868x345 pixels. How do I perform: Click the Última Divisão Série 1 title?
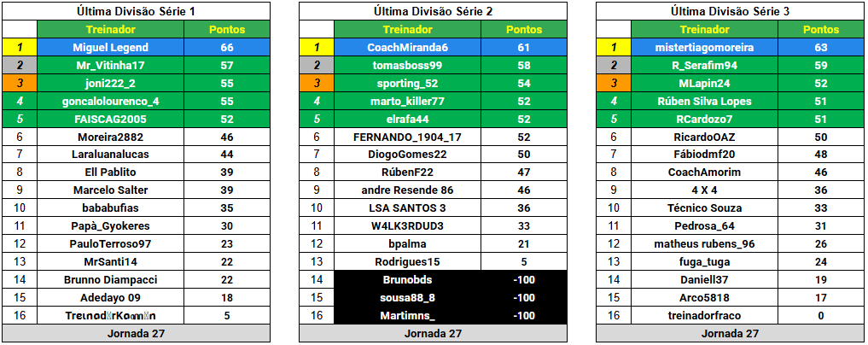pyautogui.click(x=137, y=11)
